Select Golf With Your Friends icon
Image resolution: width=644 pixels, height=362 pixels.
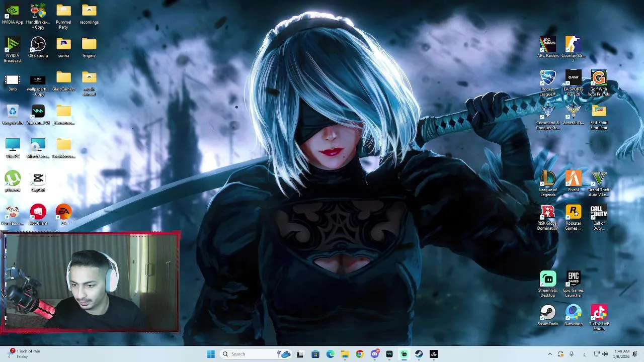pos(599,83)
